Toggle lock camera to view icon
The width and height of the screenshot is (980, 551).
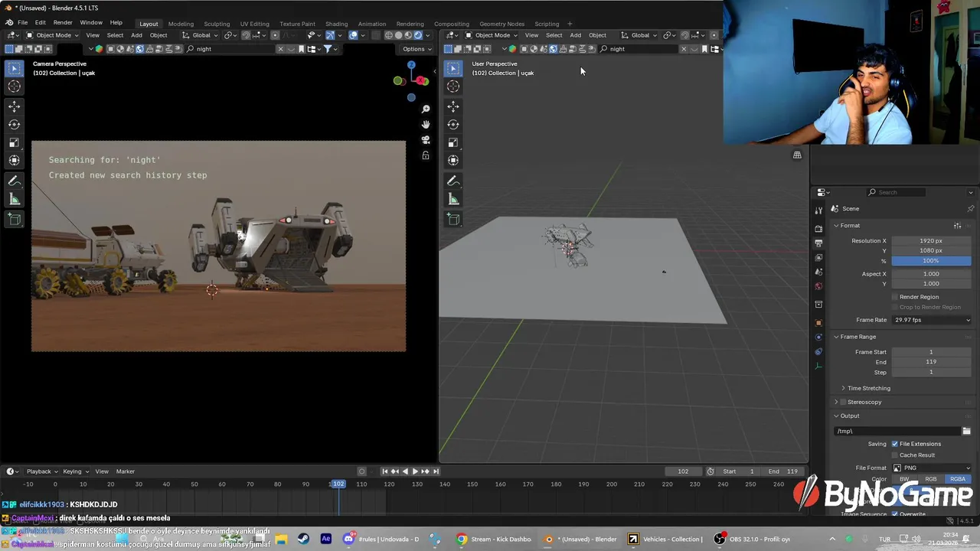426,155
